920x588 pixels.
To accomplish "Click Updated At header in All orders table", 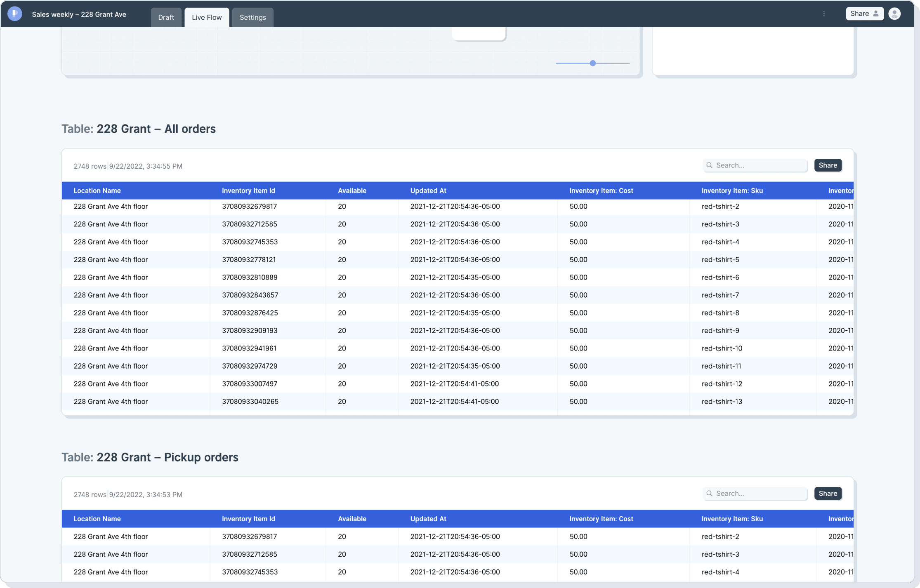I will tap(428, 191).
